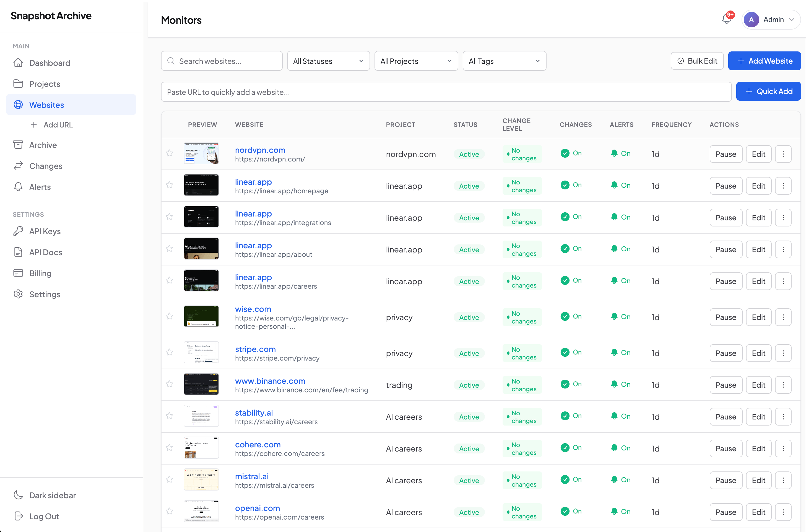
Task: Open the All Projects dropdown
Action: [416, 61]
